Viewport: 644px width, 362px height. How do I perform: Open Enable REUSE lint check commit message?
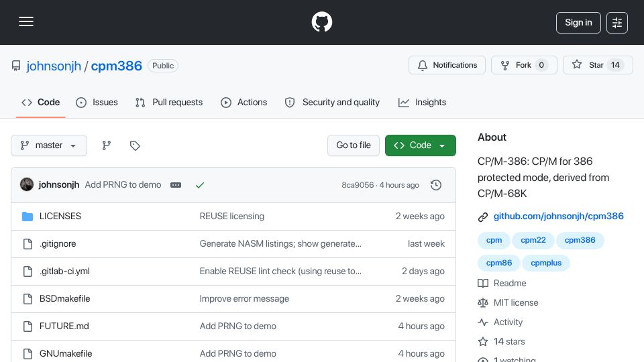click(280, 271)
